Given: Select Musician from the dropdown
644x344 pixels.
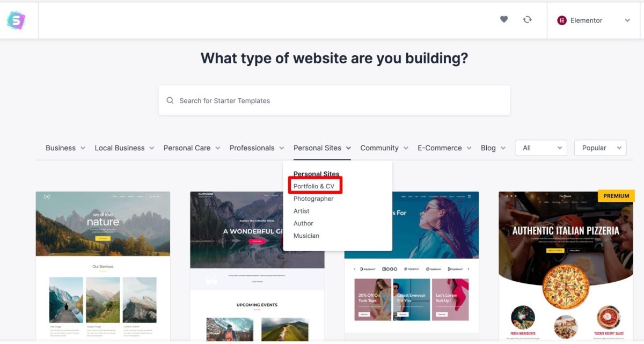Looking at the screenshot, I should [306, 236].
